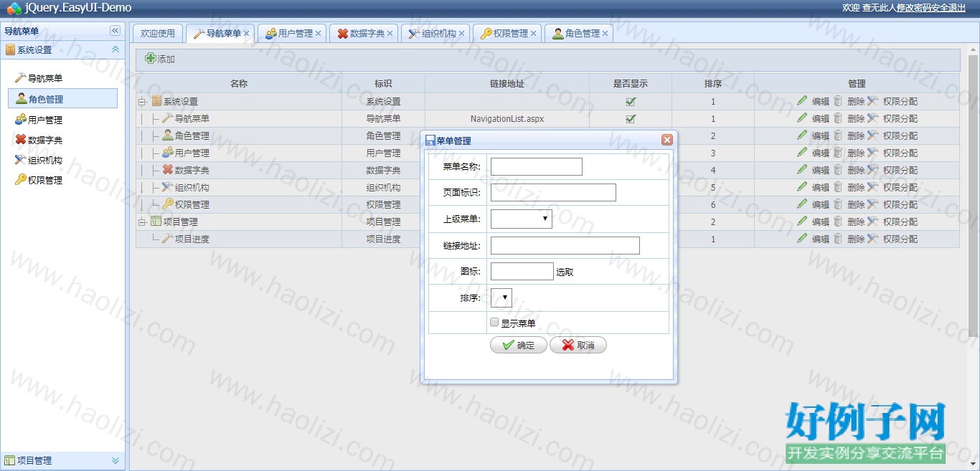Close the 用户管理 tab
980x471 pixels.
click(318, 33)
